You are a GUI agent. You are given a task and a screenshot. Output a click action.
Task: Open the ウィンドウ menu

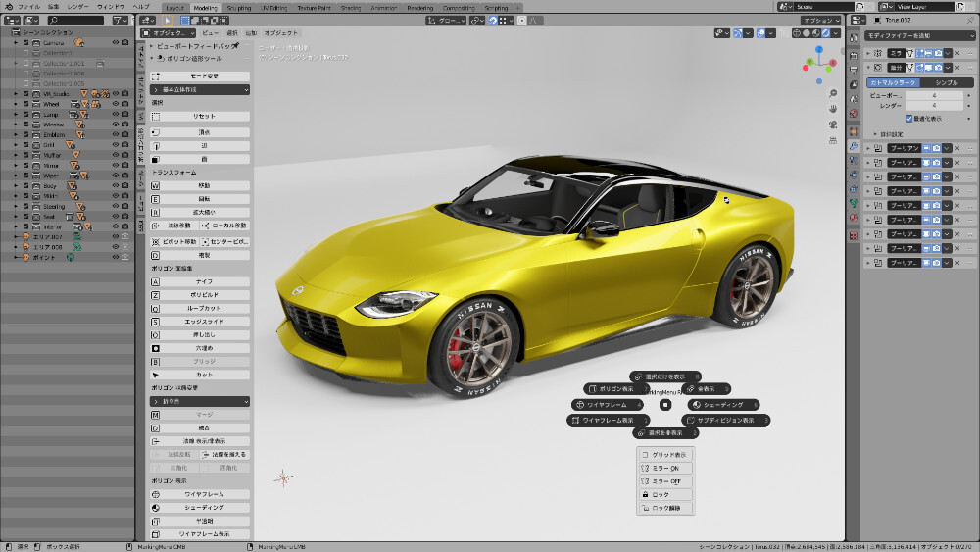click(x=111, y=6)
